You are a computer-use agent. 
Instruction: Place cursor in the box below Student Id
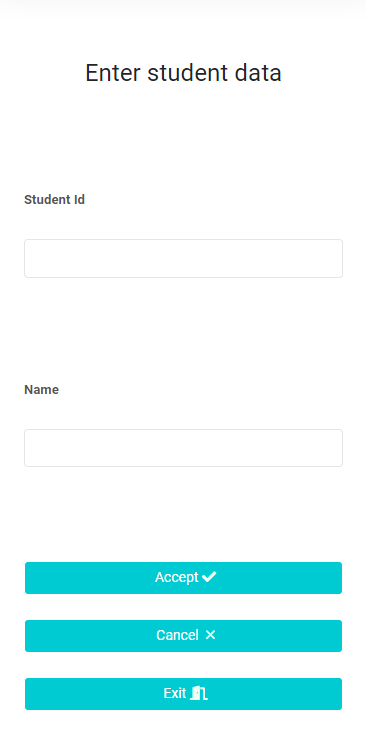click(x=183, y=258)
